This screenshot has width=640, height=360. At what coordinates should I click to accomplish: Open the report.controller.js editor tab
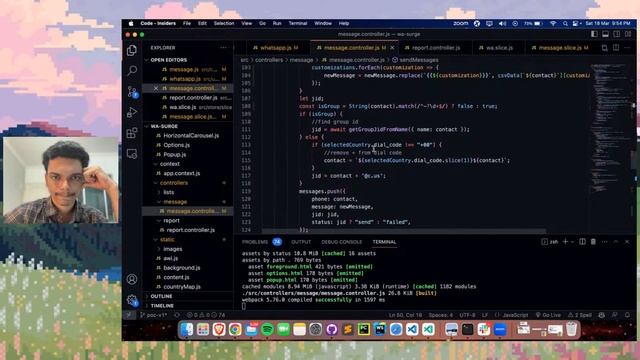(436, 48)
